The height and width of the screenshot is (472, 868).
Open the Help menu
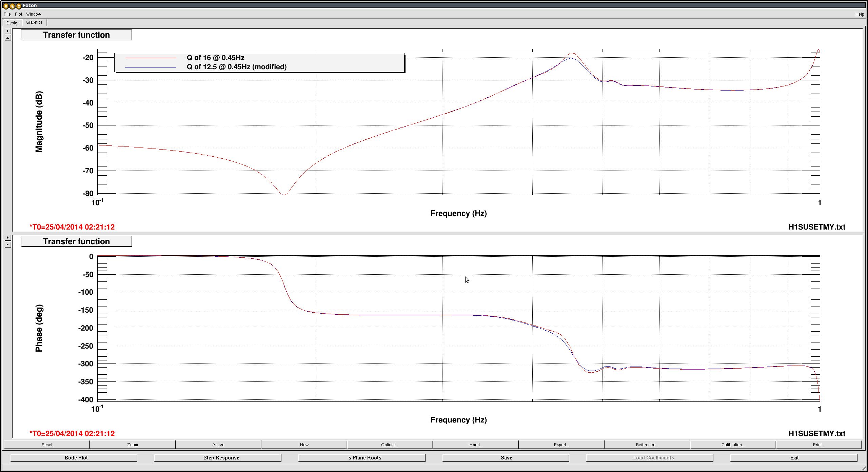click(860, 14)
